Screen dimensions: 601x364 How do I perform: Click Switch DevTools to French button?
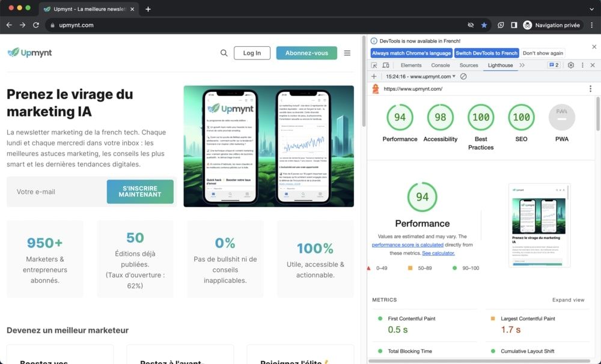click(x=486, y=53)
